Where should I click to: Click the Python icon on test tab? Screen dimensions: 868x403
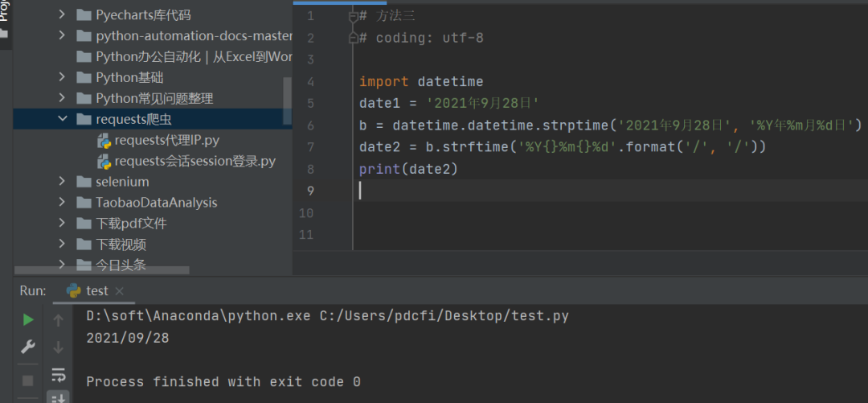tap(73, 291)
